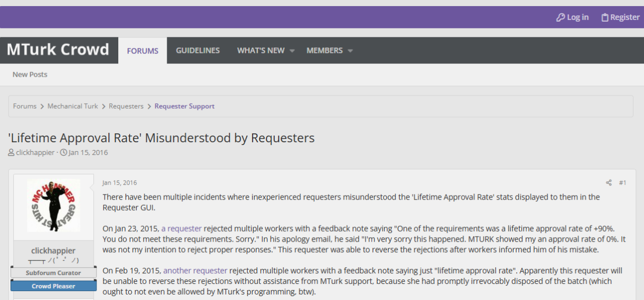644x300 pixels.
Task: Click the author person icon beside clickhappier
Action: click(x=11, y=153)
